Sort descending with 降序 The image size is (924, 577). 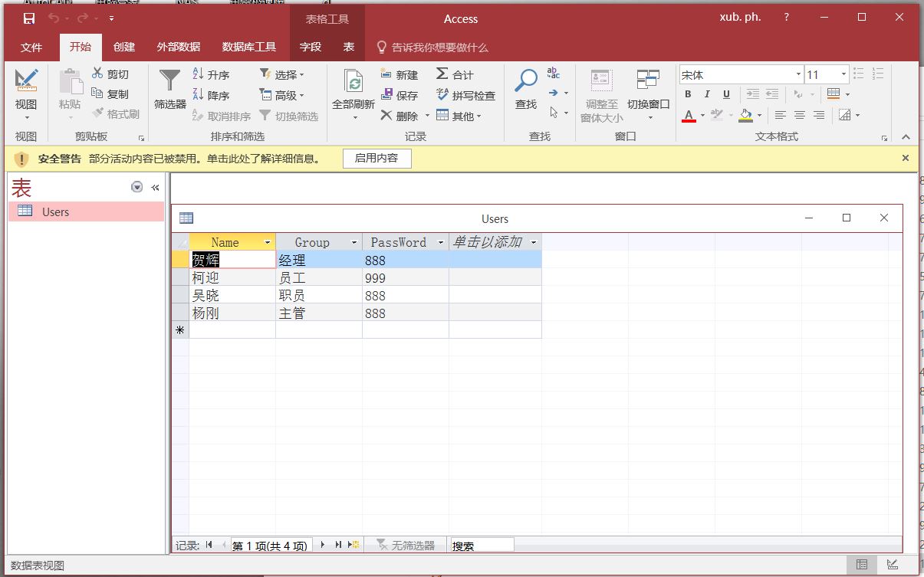click(x=211, y=95)
